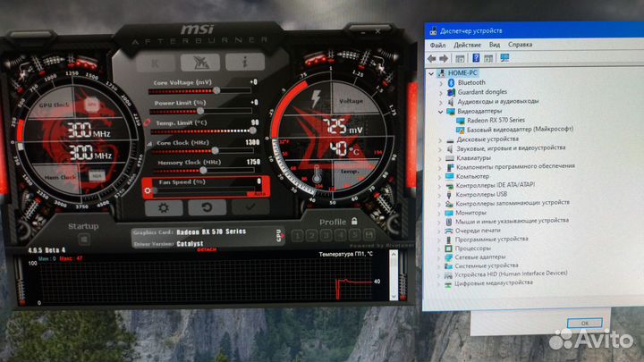Select Цифровые медиаустройства item

493,283
